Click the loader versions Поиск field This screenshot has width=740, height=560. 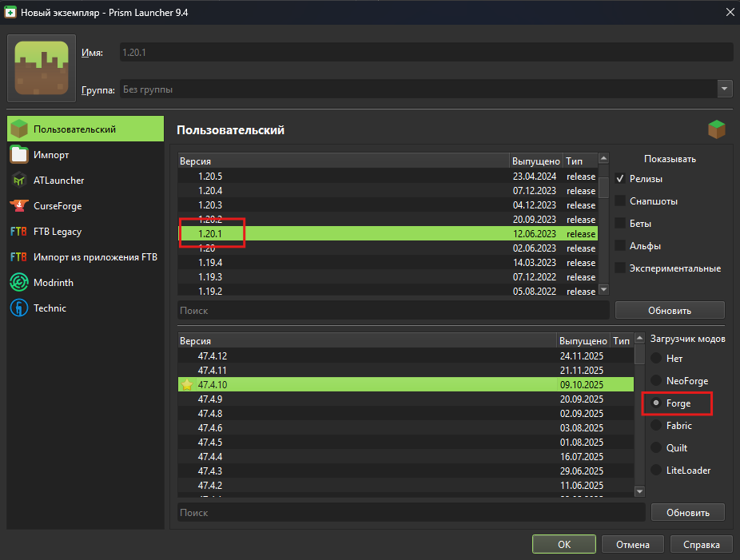(412, 512)
